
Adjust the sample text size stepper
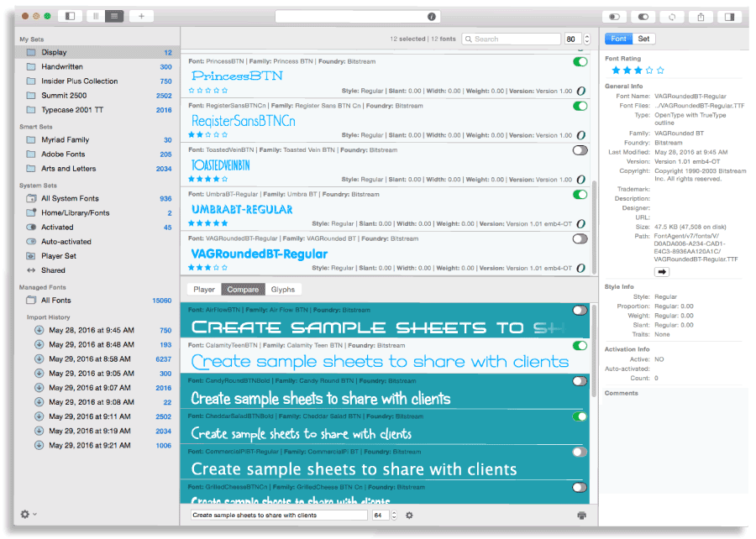click(x=395, y=515)
